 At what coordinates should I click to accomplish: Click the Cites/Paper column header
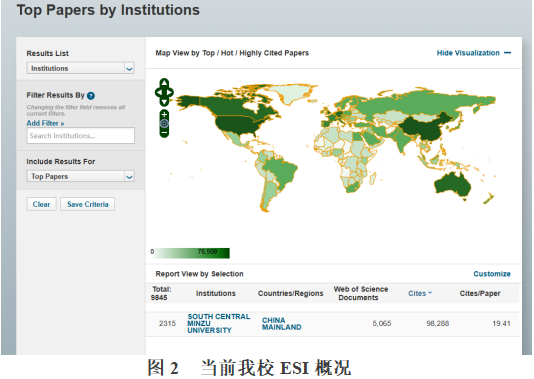coord(480,293)
